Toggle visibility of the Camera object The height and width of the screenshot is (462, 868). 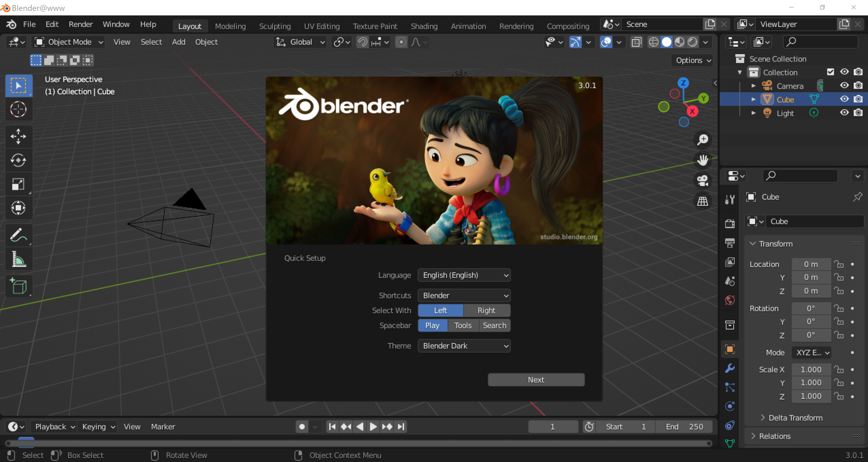click(844, 85)
